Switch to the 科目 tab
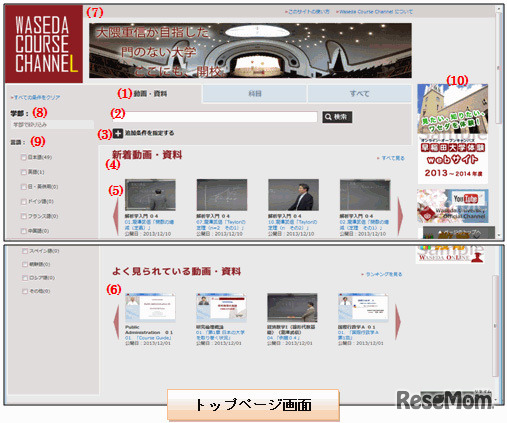Viewport: 507px width, 423px height. tap(255, 94)
